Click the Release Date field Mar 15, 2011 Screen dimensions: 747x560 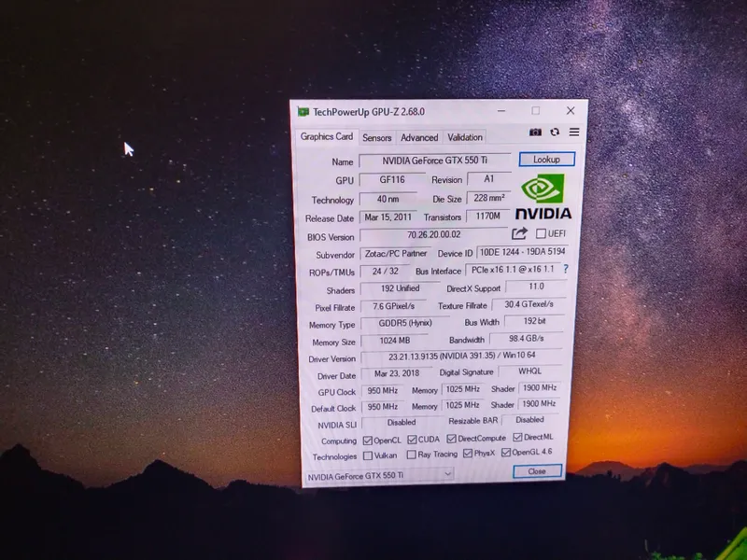pos(388,217)
